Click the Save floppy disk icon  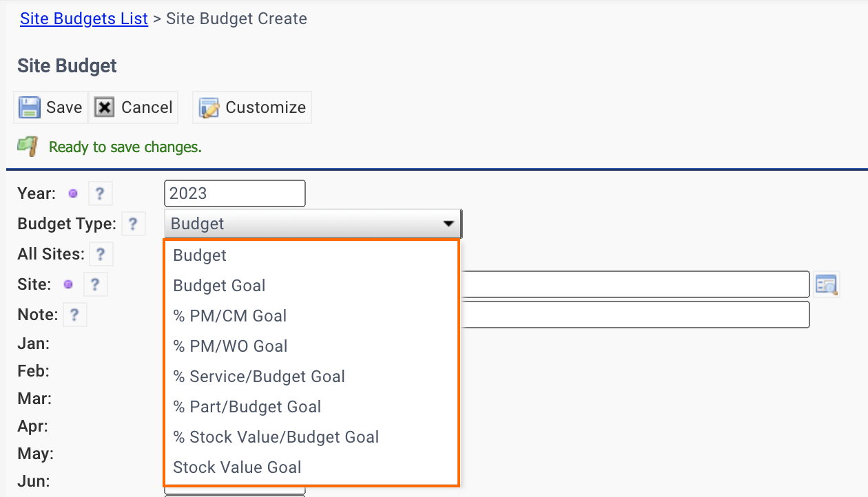pyautogui.click(x=29, y=107)
